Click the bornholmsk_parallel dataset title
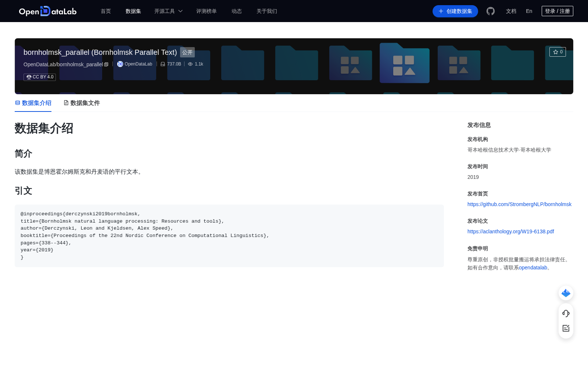Viewport: 588px width, 368px height. 100,52
